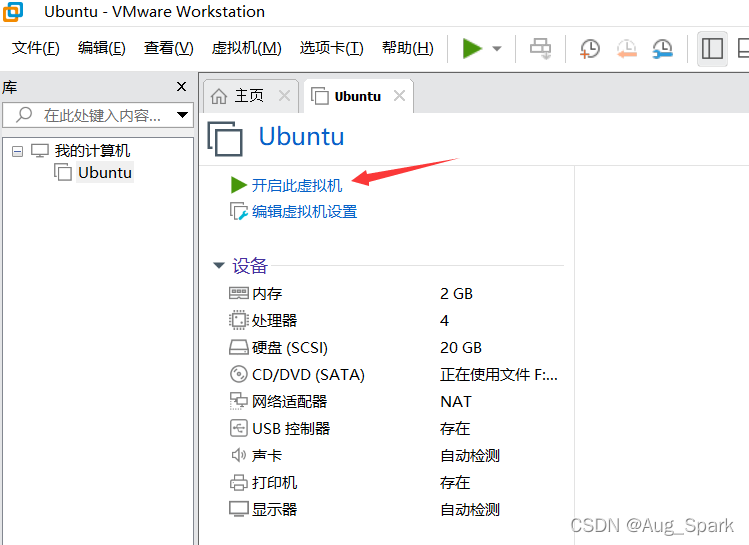Image resolution: width=749 pixels, height=545 pixels.
Task: Open 编辑虚拟机设置 link
Action: [x=304, y=212]
